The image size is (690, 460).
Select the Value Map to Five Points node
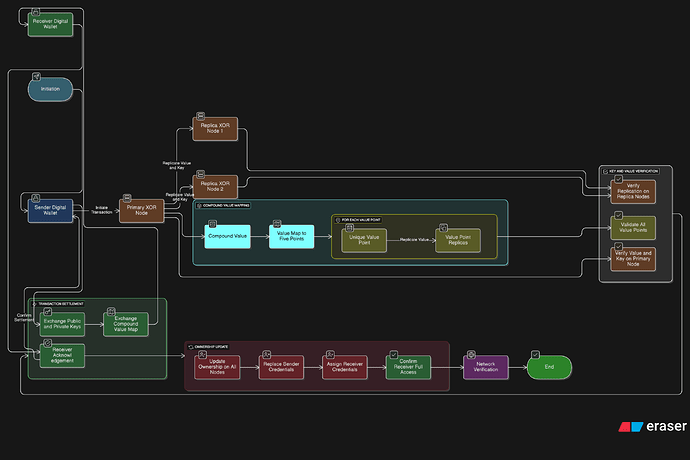coord(291,236)
